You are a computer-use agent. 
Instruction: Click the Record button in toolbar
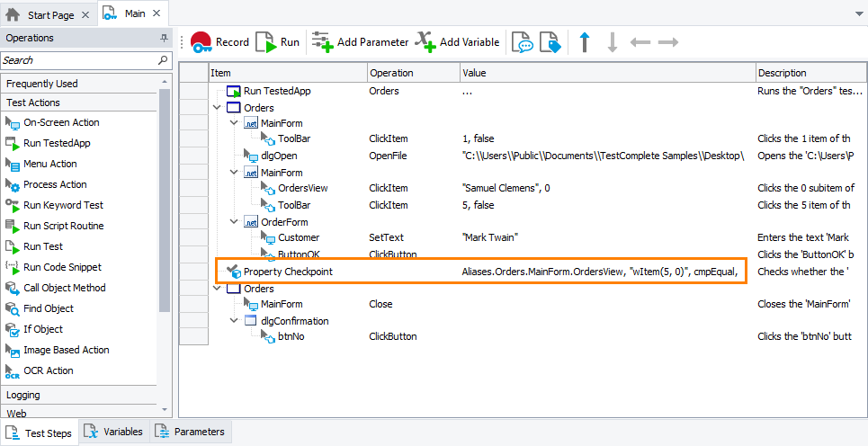coord(219,42)
